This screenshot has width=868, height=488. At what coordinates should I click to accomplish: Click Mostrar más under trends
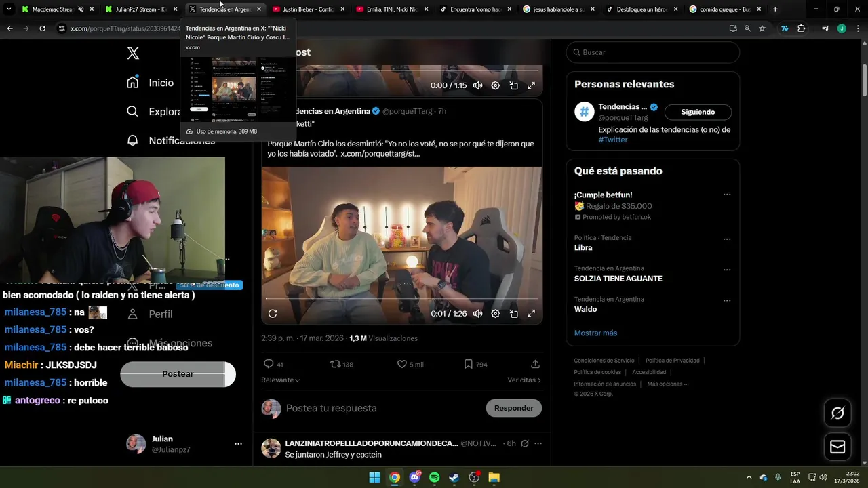595,333
